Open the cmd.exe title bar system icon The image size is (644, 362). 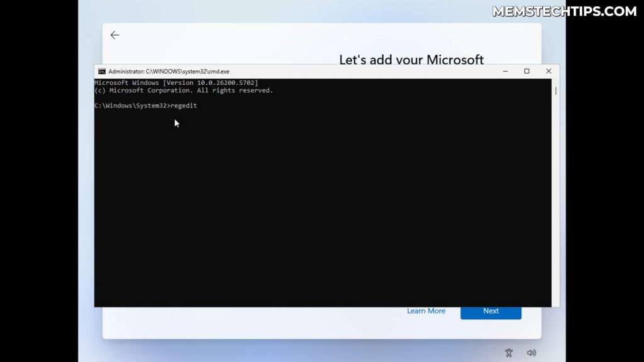tap(101, 72)
